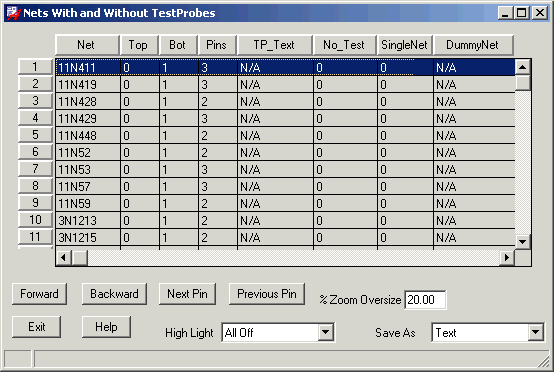
Task: Select net cell 3N1215
Action: (x=88, y=237)
